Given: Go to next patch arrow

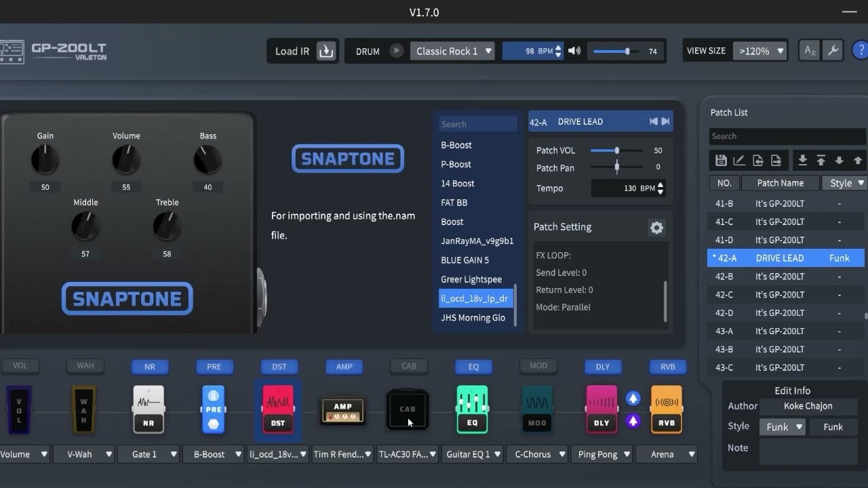Looking at the screenshot, I should click(666, 121).
